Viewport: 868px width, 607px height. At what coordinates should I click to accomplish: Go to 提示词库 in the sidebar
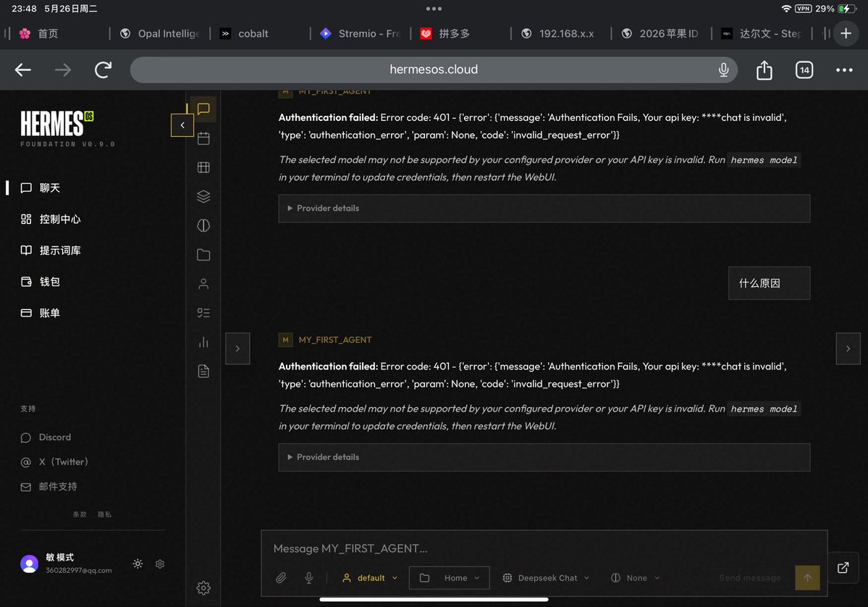pos(51,251)
